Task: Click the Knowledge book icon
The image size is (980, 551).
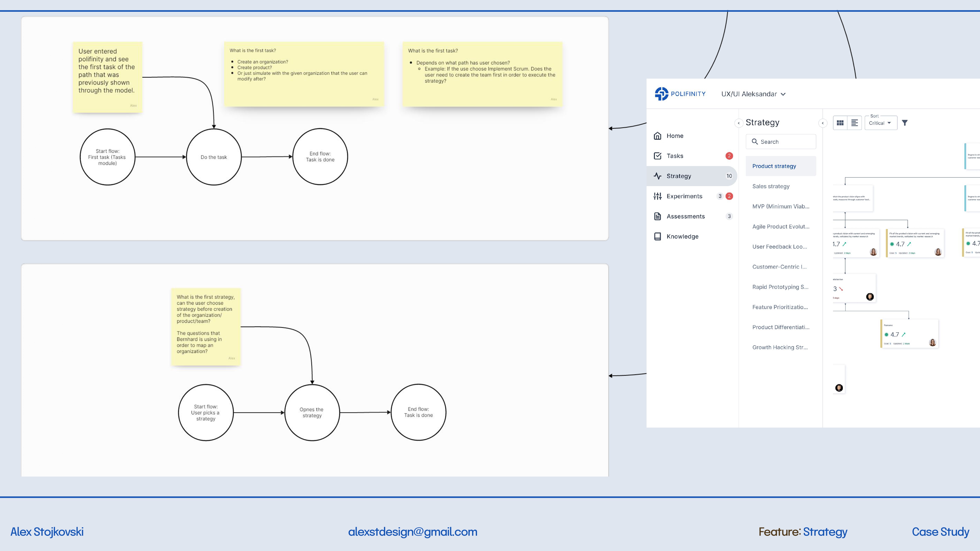Action: click(x=657, y=237)
